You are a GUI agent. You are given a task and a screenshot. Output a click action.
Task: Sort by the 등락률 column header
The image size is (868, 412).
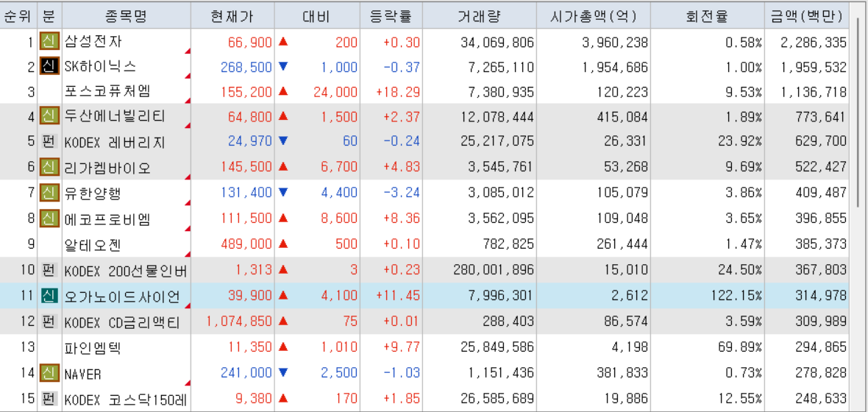(x=391, y=16)
